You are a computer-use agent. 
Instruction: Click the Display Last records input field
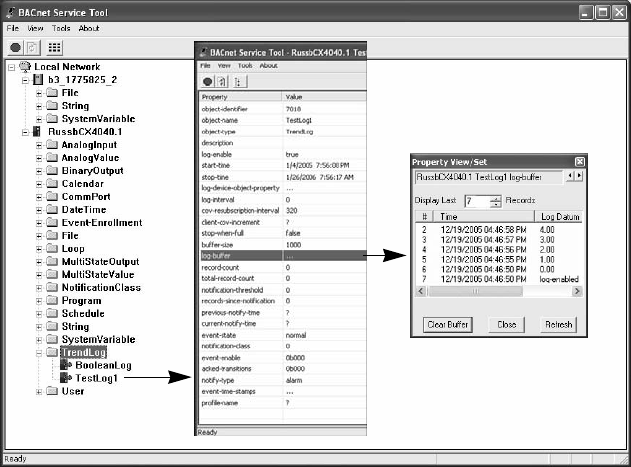(x=477, y=201)
